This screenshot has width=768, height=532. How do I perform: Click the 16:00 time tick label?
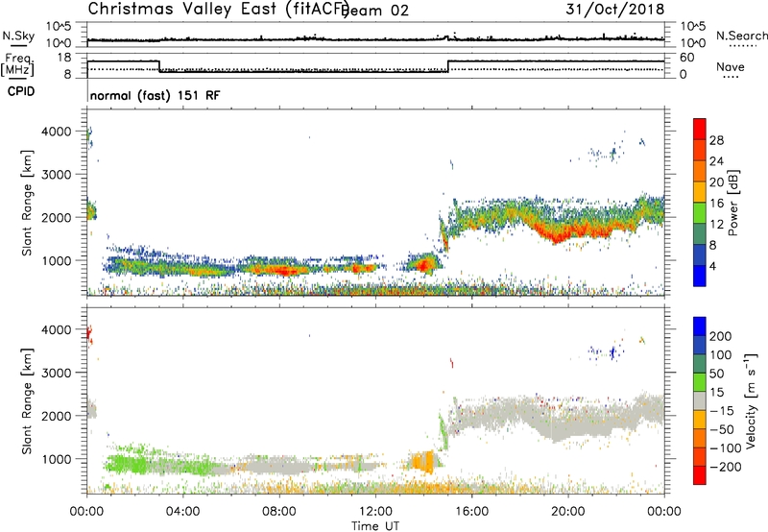[x=471, y=512]
